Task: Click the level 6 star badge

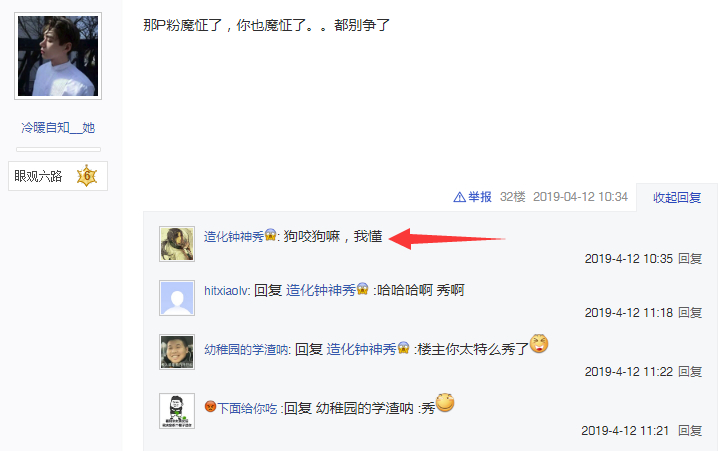Action: (x=86, y=176)
